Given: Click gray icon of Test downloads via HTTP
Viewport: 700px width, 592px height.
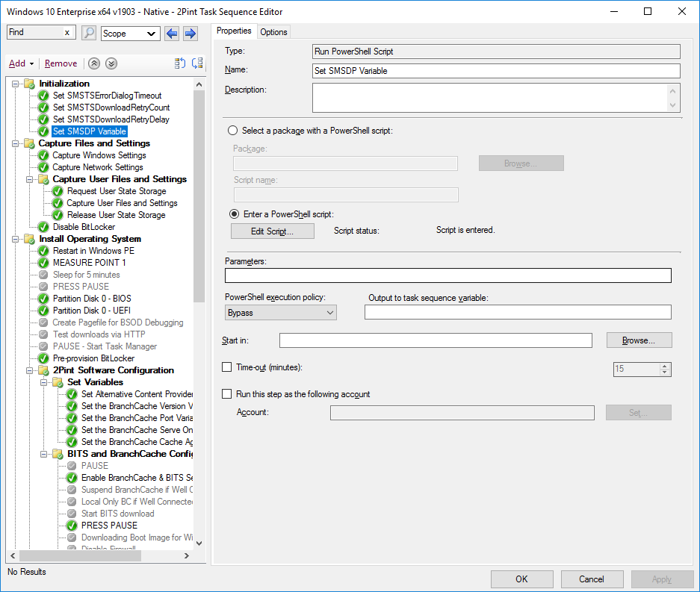Looking at the screenshot, I should [43, 334].
